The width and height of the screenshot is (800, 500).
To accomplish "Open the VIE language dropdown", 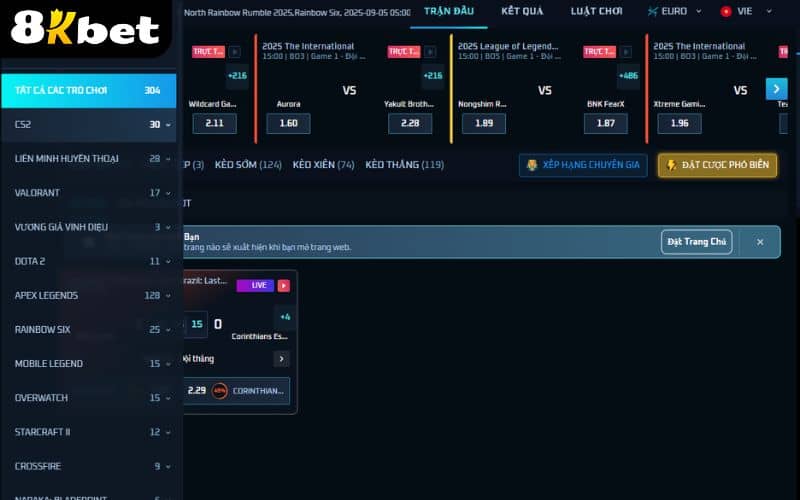I will (746, 11).
